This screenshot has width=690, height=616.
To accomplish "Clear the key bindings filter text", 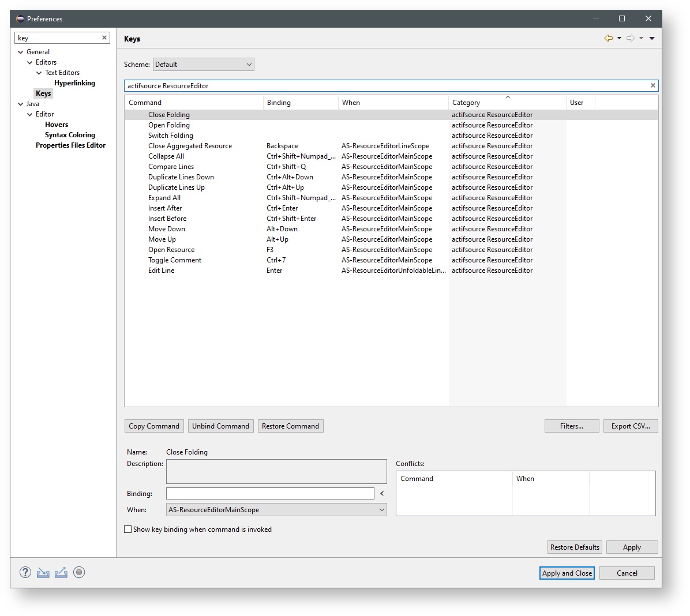I will (x=652, y=85).
